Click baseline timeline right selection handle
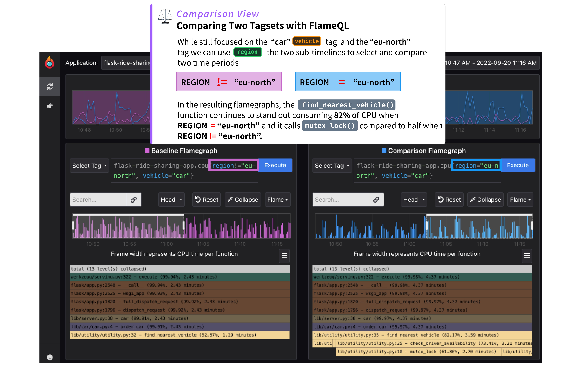Screen dimensions: 588x368 pyautogui.click(x=184, y=225)
